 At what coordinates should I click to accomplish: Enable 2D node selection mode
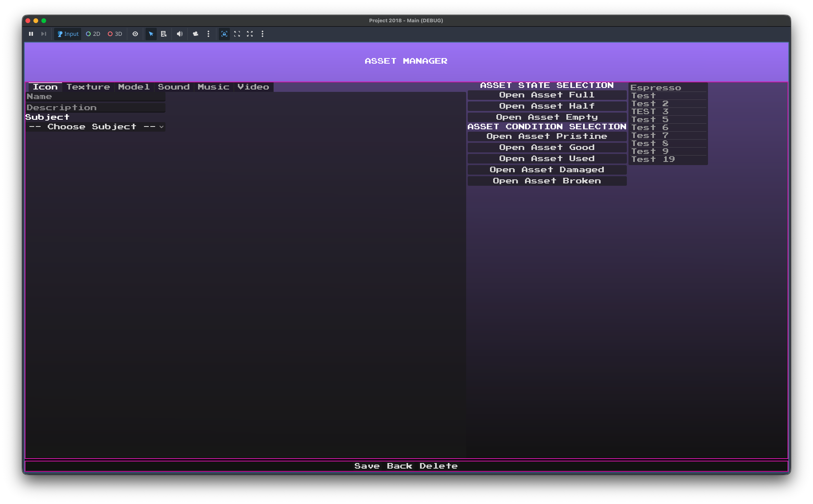click(x=93, y=34)
